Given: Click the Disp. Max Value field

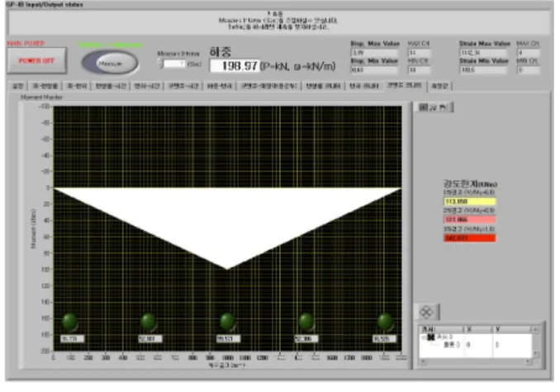Looking at the screenshot, I should 374,53.
